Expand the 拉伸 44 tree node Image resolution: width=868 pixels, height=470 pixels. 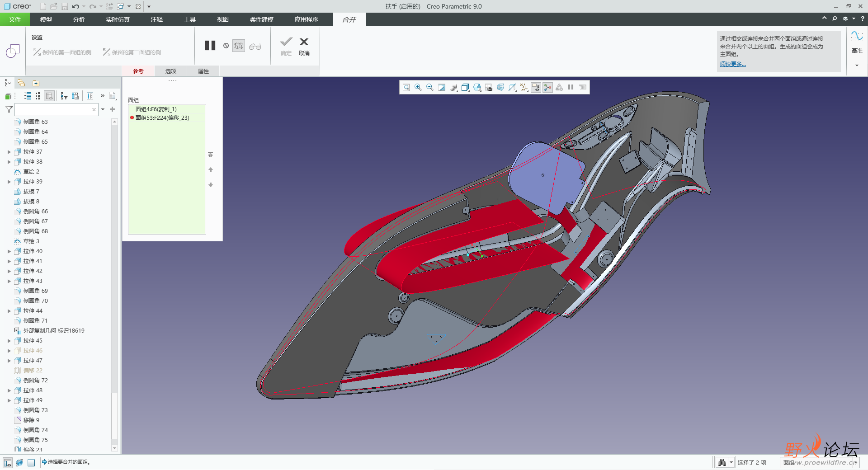9,311
